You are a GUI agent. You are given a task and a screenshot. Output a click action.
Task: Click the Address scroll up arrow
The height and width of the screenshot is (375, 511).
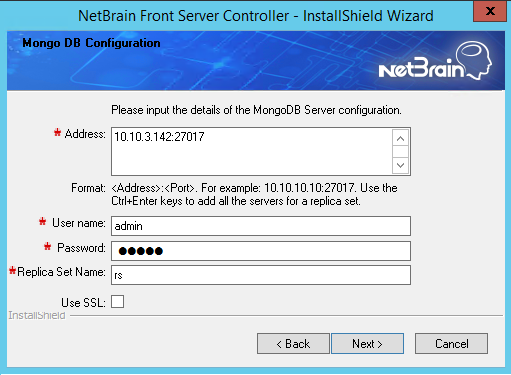pos(401,138)
